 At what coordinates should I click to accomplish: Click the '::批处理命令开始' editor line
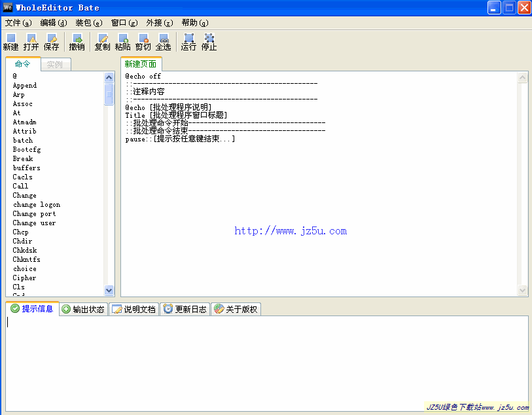click(x=225, y=123)
